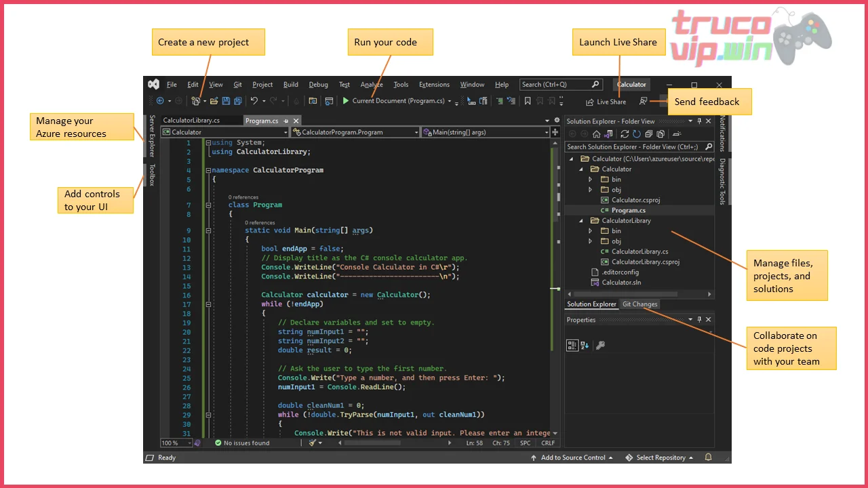Click the Alphabetical sort icon in Properties
Image resolution: width=868 pixels, height=488 pixels.
click(x=584, y=345)
